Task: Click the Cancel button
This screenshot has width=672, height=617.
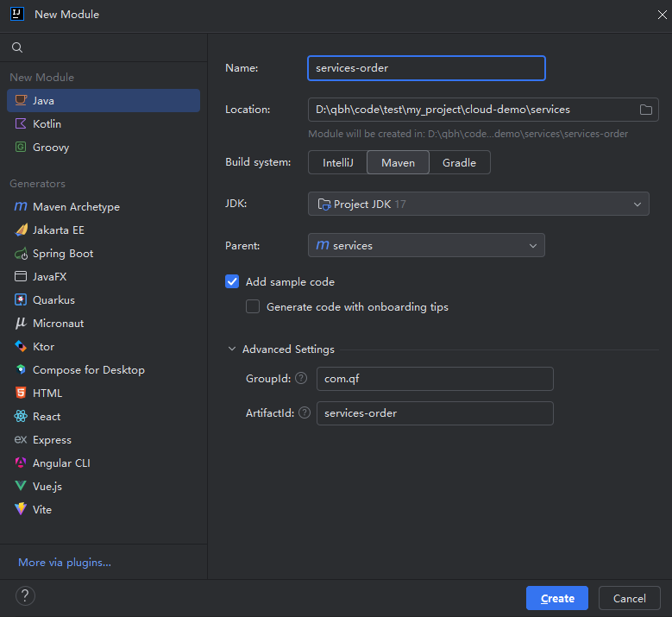Action: pos(629,598)
